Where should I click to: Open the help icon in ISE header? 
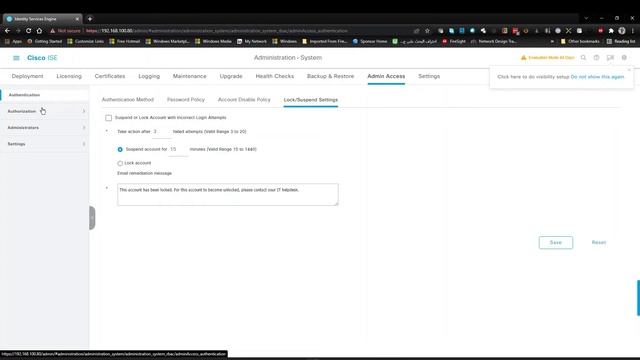click(x=596, y=58)
